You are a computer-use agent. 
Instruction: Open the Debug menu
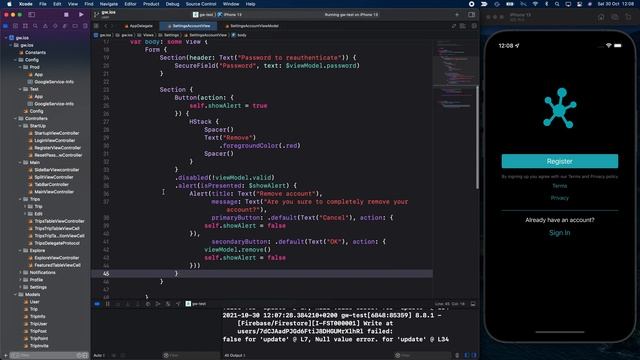click(x=172, y=4)
